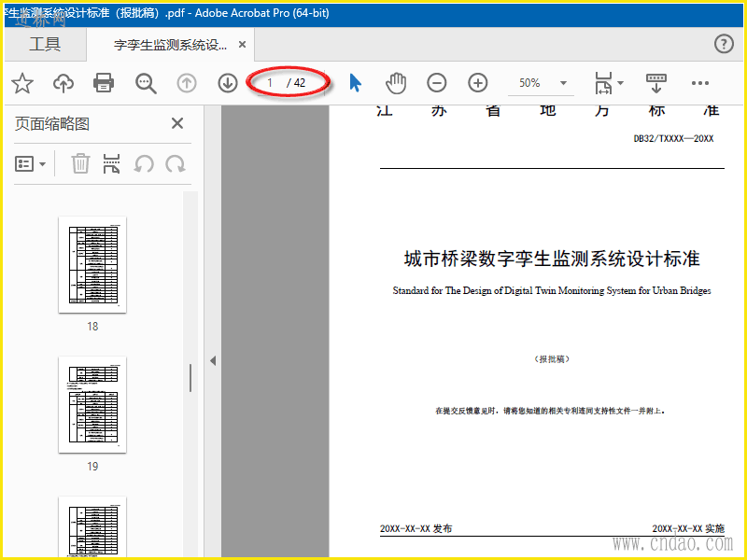
Task: Click the code DB32/TXXXX—20XX
Action: tap(673, 138)
